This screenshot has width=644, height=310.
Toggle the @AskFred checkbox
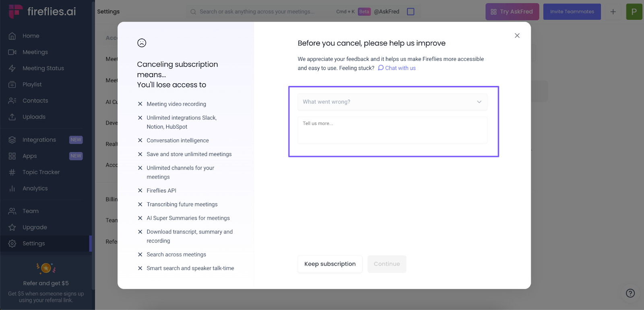coord(411,12)
